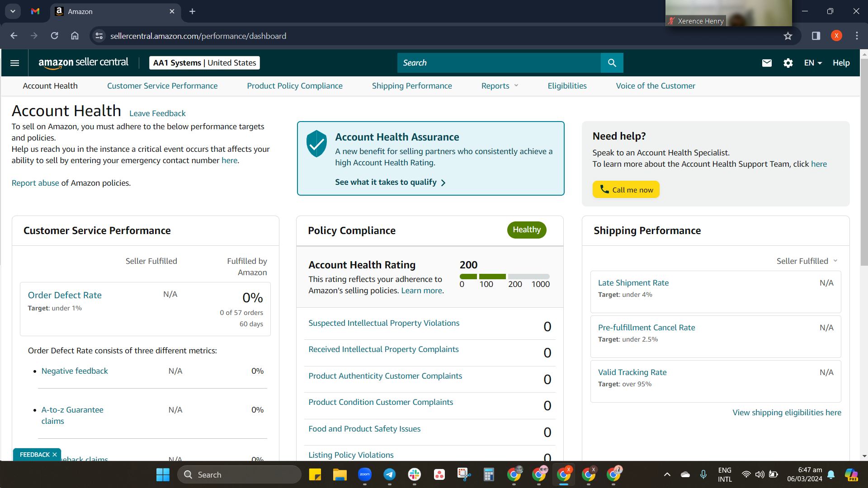Click the Amazon Seller Central logo

click(83, 63)
